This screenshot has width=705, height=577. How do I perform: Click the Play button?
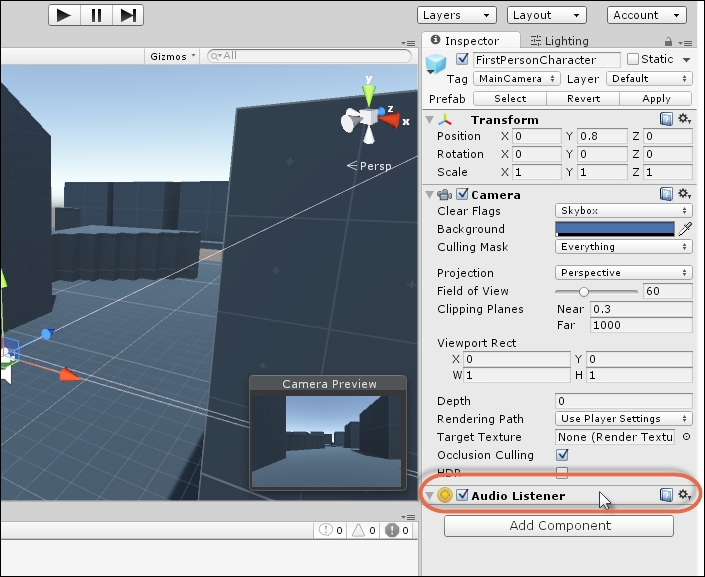coord(64,15)
